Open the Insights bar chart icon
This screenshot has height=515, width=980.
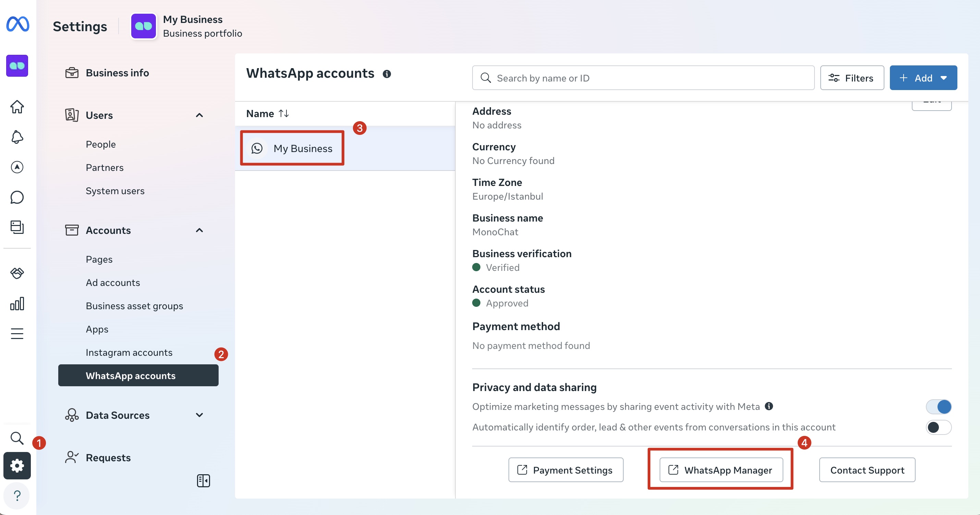click(x=17, y=304)
